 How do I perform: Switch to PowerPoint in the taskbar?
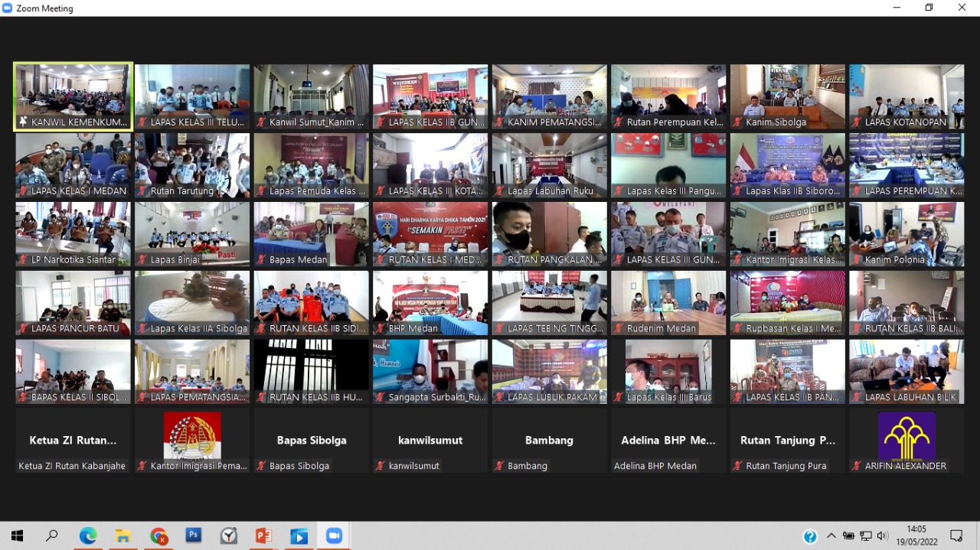coord(264,536)
